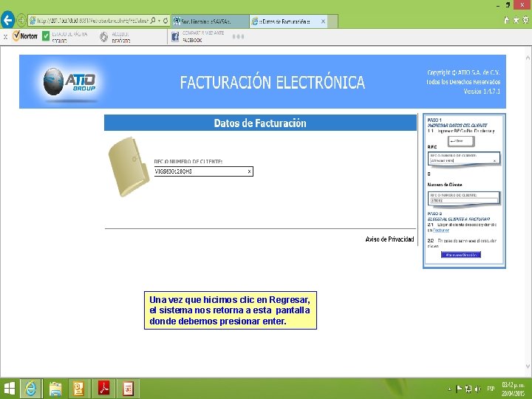Viewport: 532px width, 399px height.
Task: Open the Aviso de Privacidad link
Action: pos(389,239)
